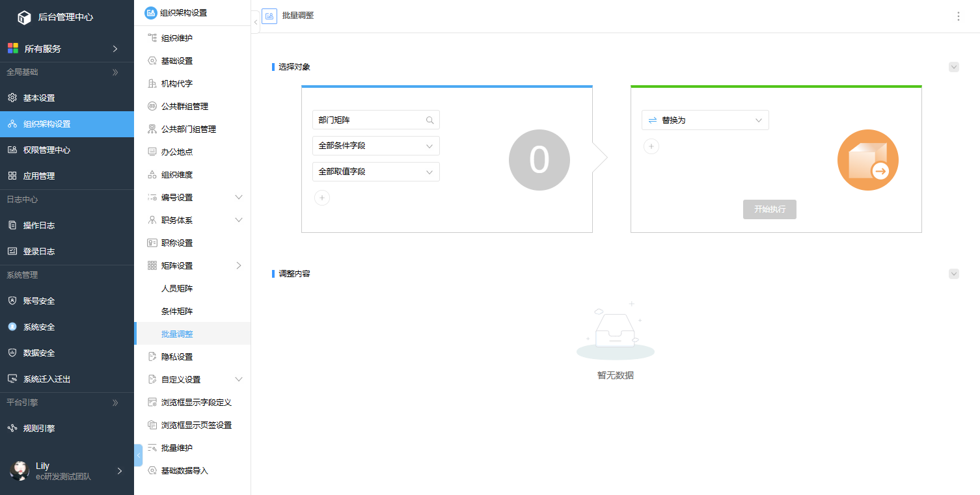Click the 规则引擎 icon
Image resolution: width=980 pixels, height=495 pixels.
tap(12, 429)
